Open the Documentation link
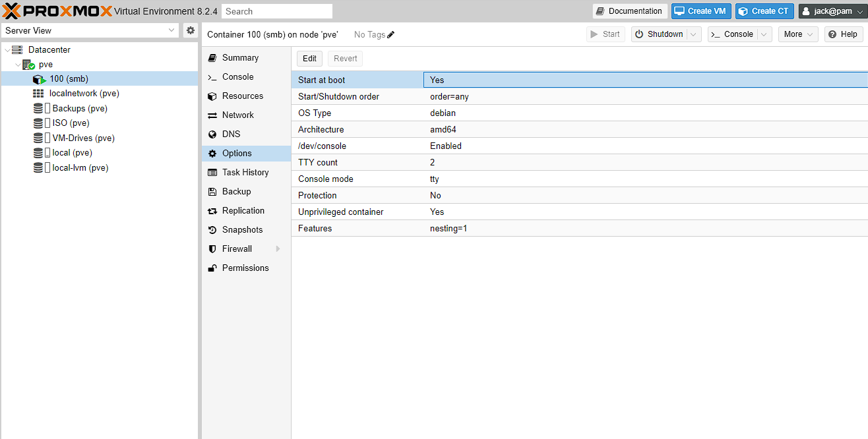Screen dimensions: 868x439 [x=629, y=11]
